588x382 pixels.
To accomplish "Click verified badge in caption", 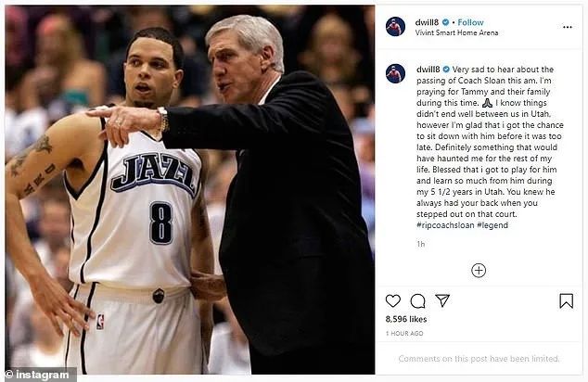I will [446, 70].
